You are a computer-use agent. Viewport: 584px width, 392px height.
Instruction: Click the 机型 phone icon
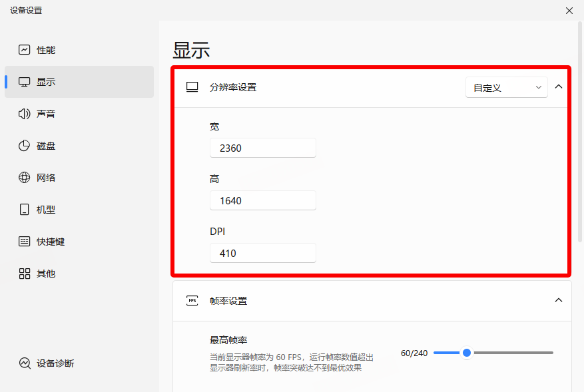coord(25,210)
